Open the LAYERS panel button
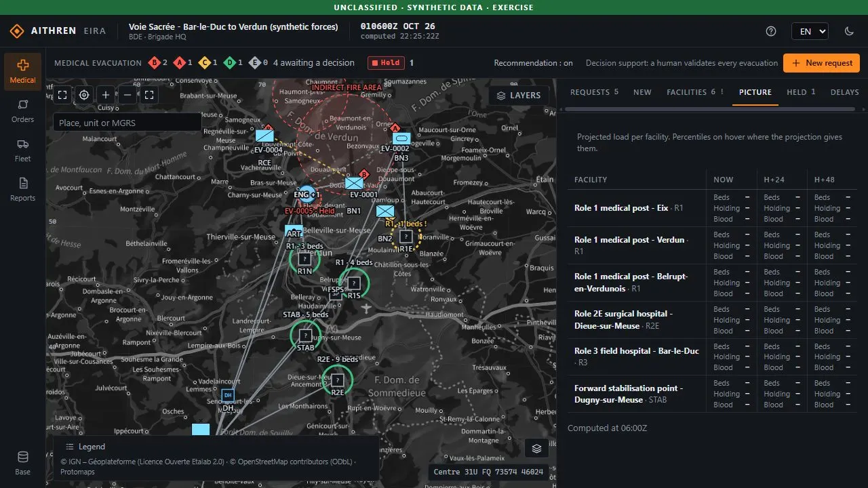The height and width of the screenshot is (488, 868). [519, 96]
